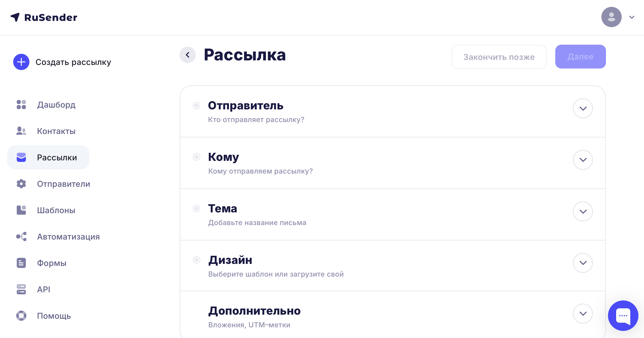Select the Кому step radio indicator
This screenshot has height=338, width=644.
click(x=196, y=157)
